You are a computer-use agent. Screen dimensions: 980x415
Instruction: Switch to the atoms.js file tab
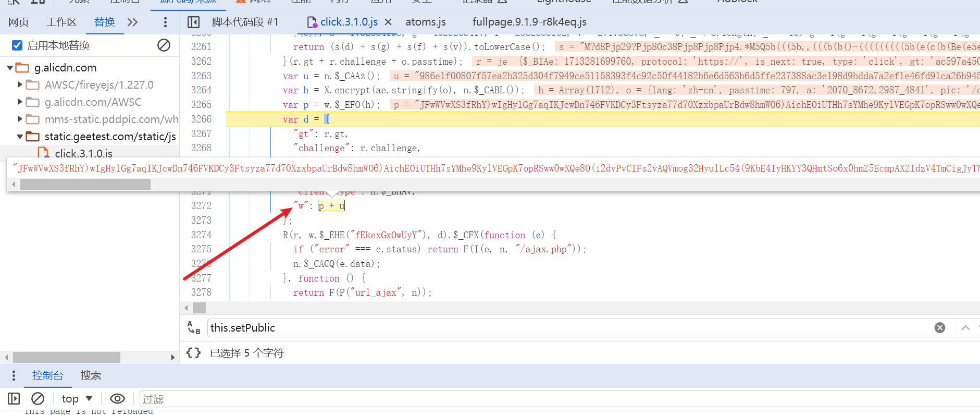(425, 22)
